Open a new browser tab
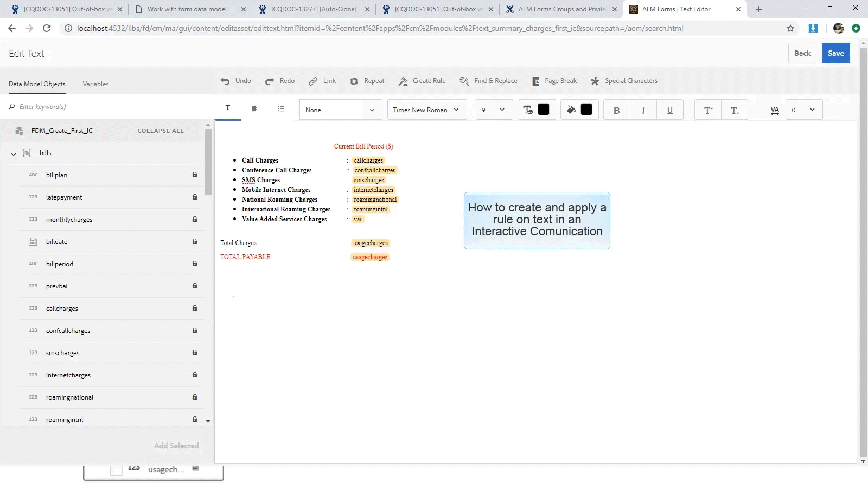Viewport: 868px width, 488px height. pos(759,9)
